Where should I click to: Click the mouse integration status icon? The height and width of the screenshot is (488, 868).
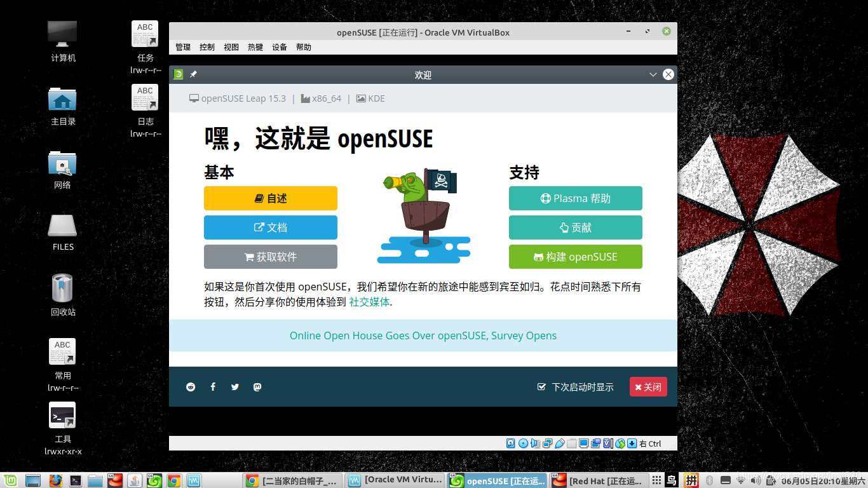click(x=620, y=444)
